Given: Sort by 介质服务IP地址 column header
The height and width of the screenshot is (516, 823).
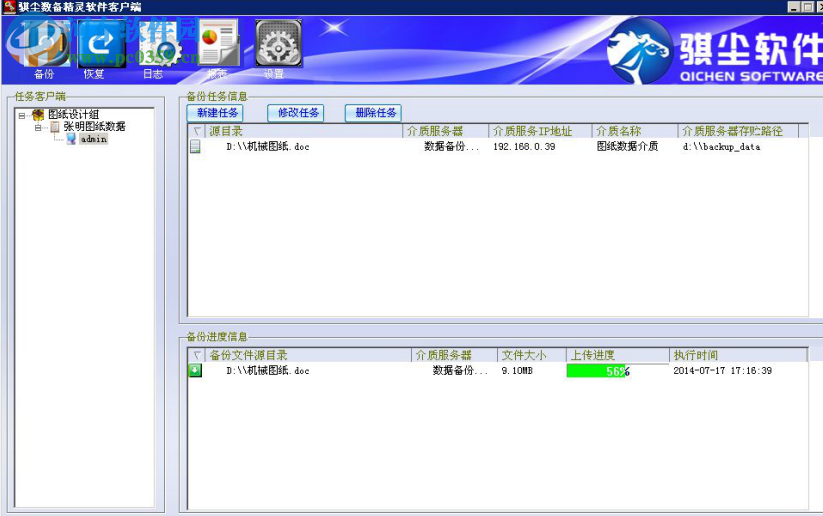Looking at the screenshot, I should (540, 131).
